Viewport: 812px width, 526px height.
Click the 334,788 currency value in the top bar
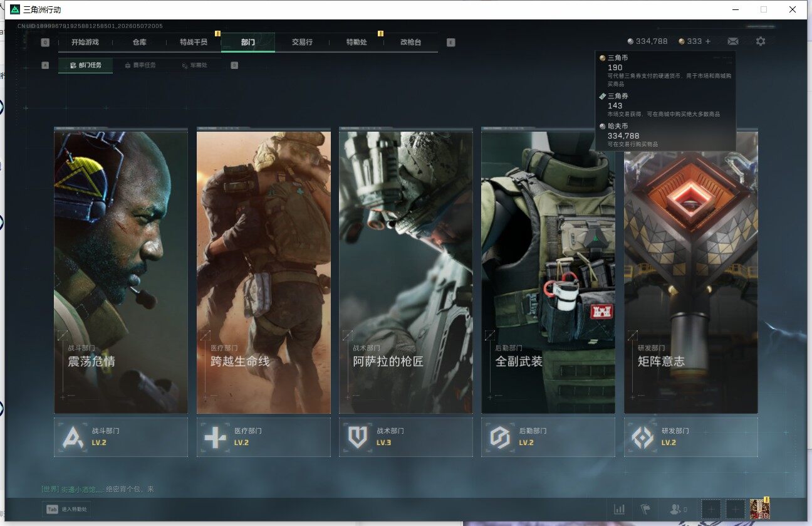(x=652, y=41)
